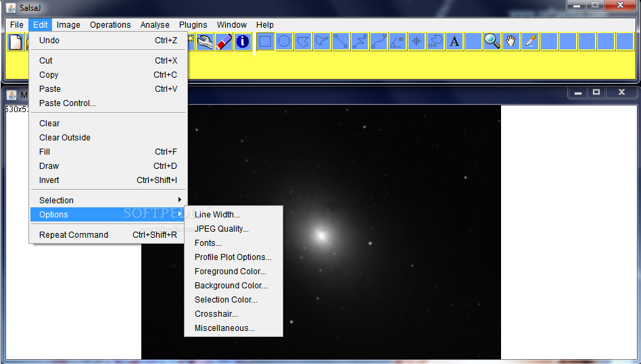Select the ISO wand tool
This screenshot has height=364, width=641.
coord(435,42)
